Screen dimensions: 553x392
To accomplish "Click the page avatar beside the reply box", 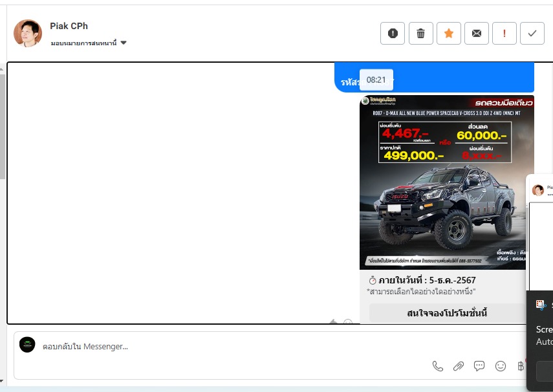I will click(27, 345).
